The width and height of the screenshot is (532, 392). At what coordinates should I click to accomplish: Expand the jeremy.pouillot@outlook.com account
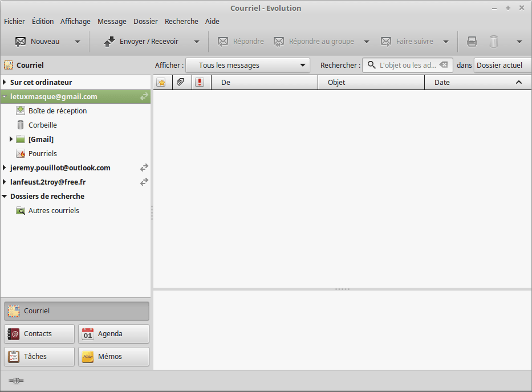[5, 168]
